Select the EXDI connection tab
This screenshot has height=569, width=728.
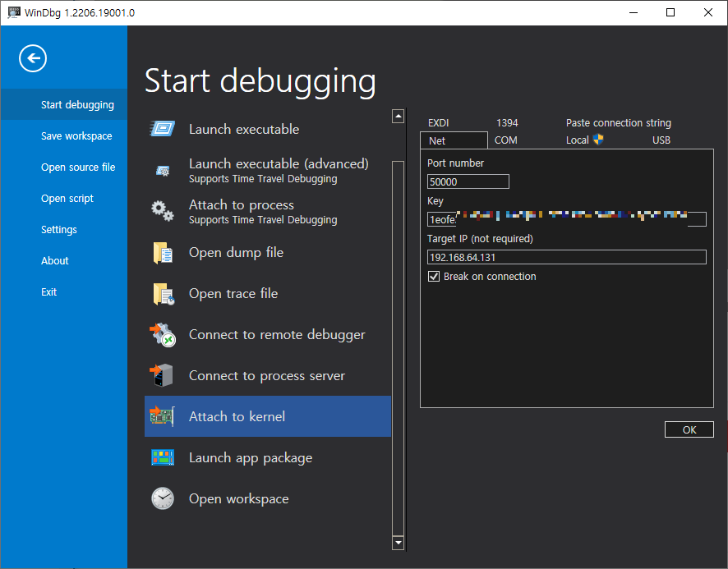click(440, 122)
